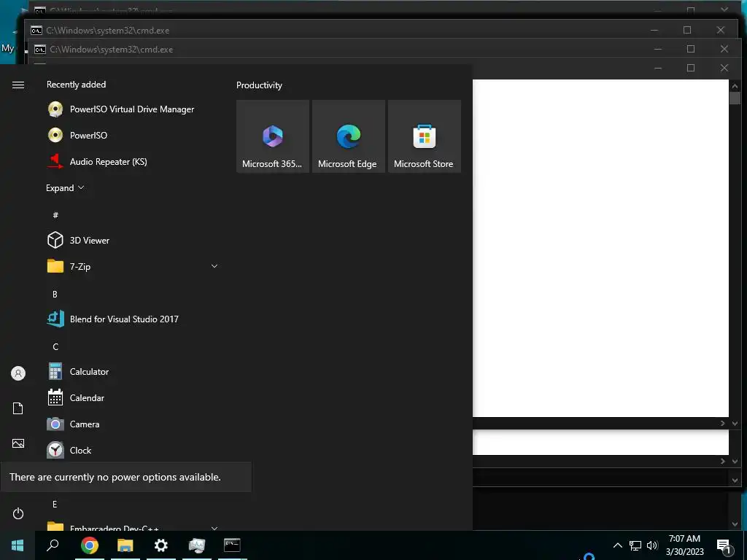The image size is (747, 560).
Task: Click the vertical scrollbar thumb of white window
Action: 735,98
